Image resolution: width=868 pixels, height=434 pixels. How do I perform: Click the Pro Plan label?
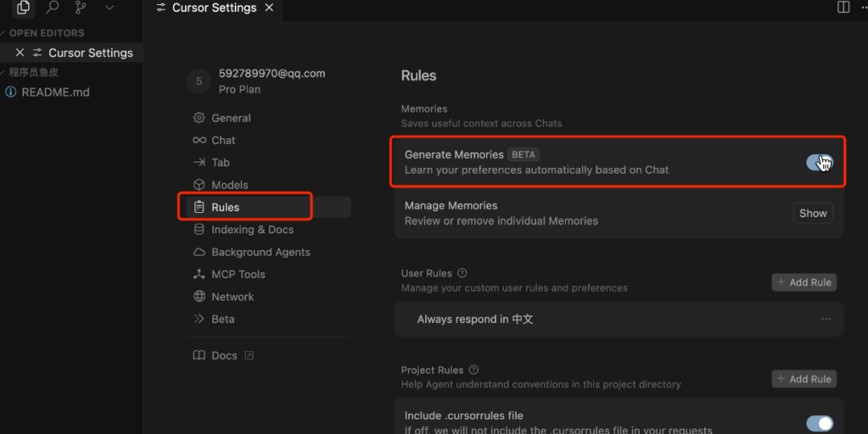click(240, 89)
